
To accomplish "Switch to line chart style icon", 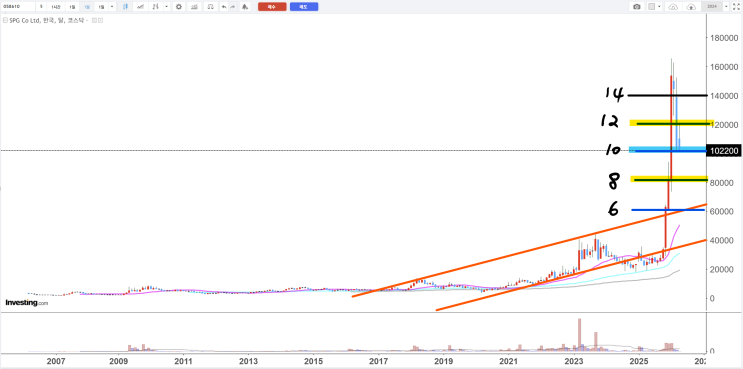I will (x=140, y=7).
